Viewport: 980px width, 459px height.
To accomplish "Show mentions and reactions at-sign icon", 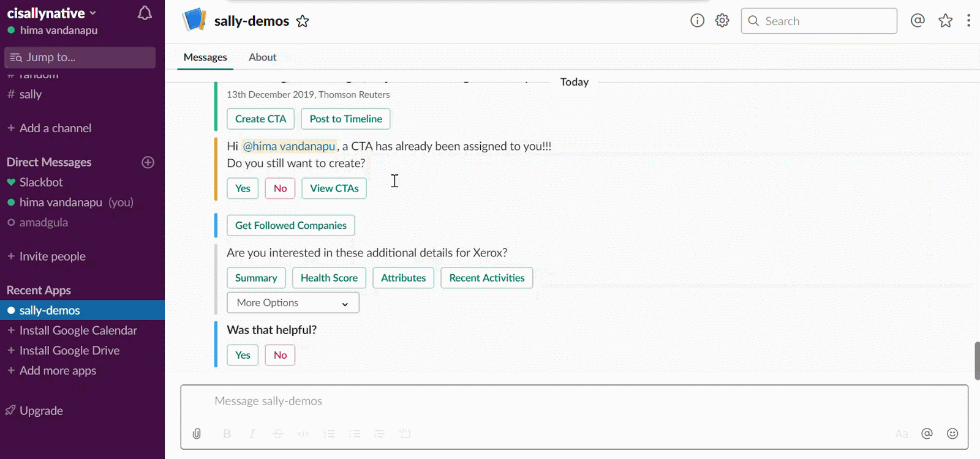I will 918,21.
